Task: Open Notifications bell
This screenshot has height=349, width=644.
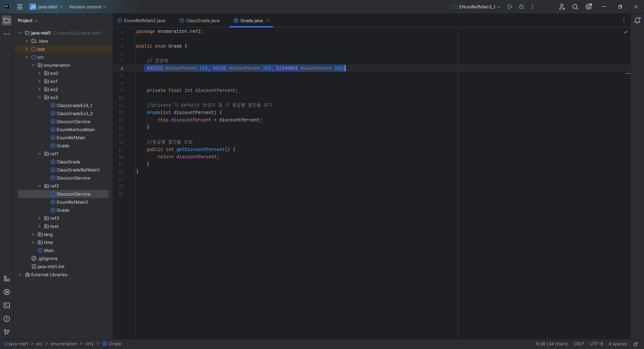Action: 637,20
